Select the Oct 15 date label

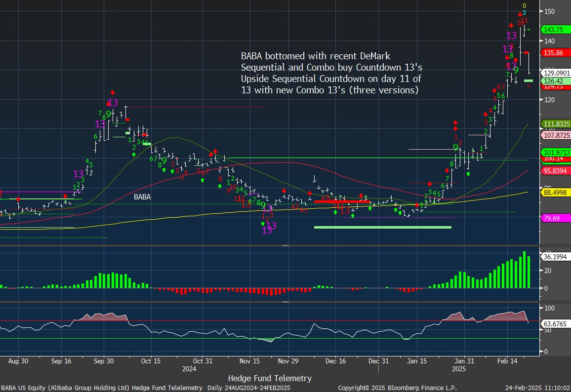coord(151,361)
